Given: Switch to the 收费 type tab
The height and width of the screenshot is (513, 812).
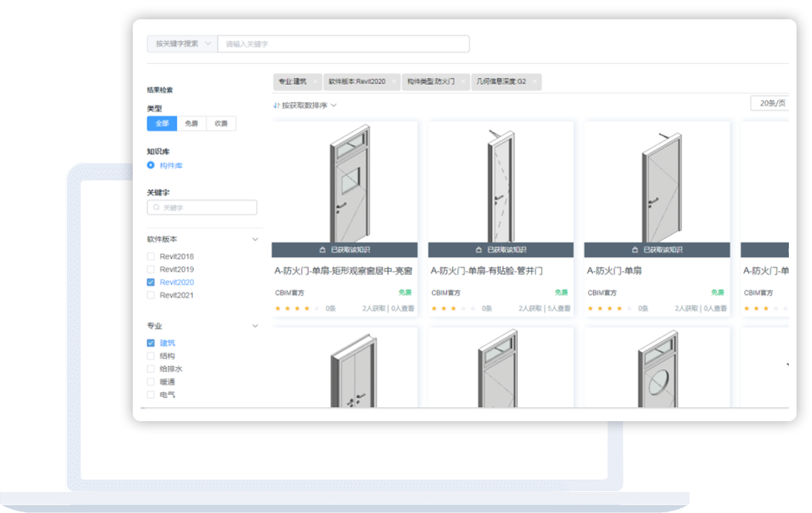Looking at the screenshot, I should point(221,123).
